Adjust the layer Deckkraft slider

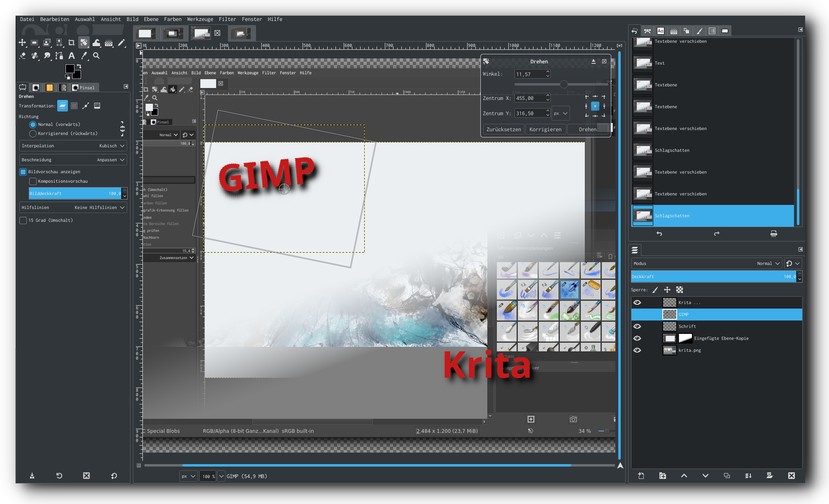tap(714, 276)
